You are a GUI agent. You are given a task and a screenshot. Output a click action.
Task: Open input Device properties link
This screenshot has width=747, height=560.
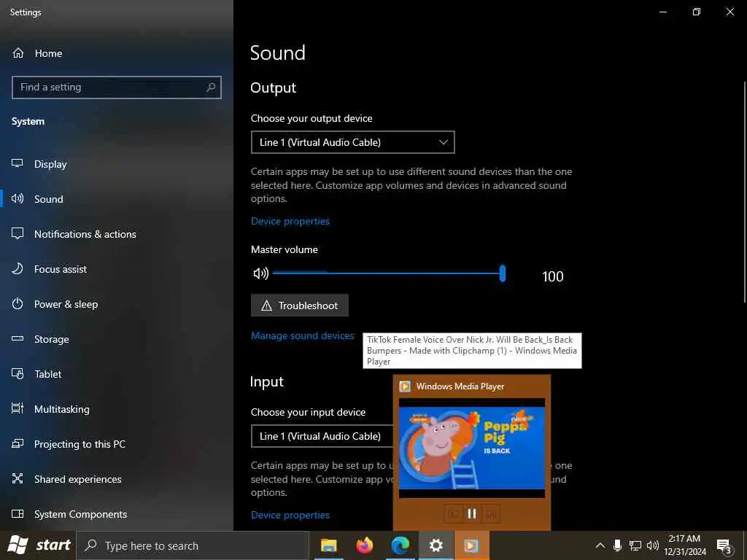(290, 515)
